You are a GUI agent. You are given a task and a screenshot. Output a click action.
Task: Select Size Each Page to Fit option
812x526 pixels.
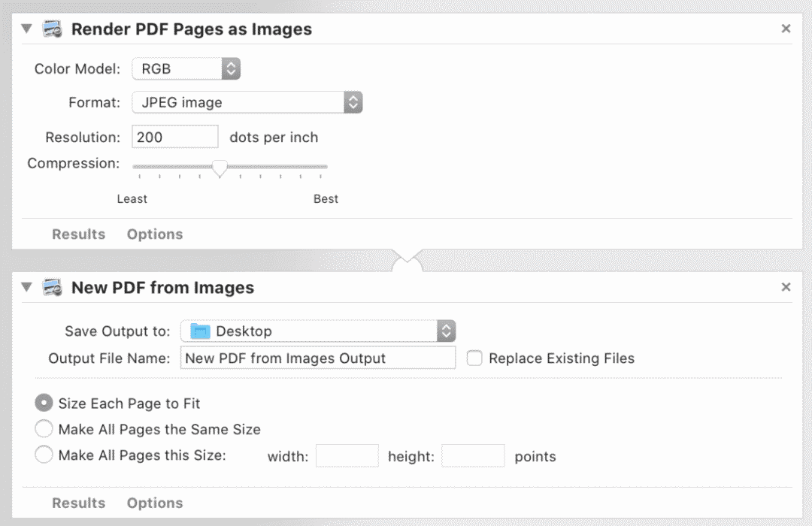(x=44, y=404)
